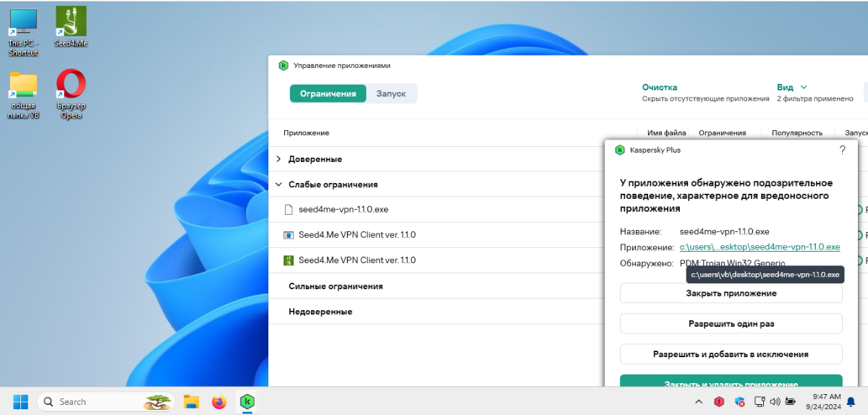The width and height of the screenshot is (868, 415).
Task: Open the notifications bell icon
Action: tap(851, 402)
